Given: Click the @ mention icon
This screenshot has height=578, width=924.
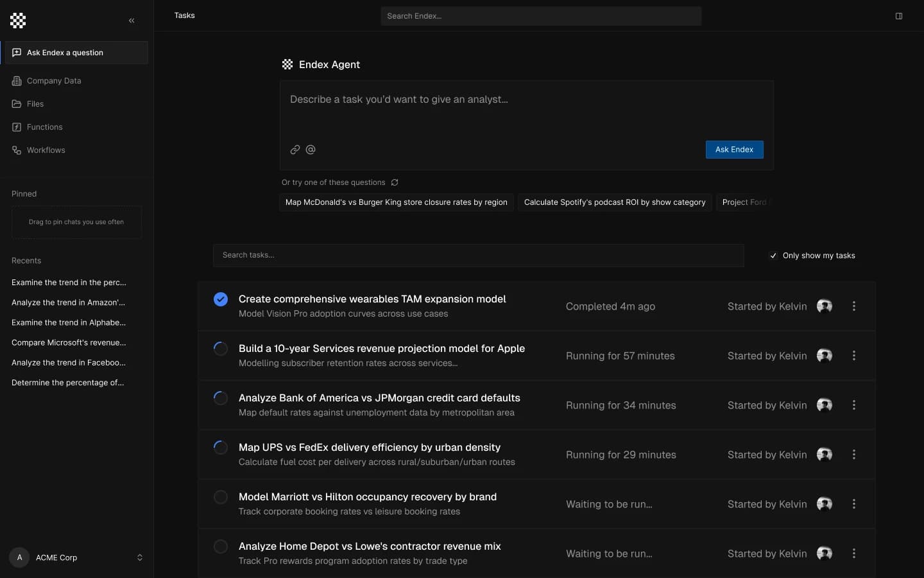Looking at the screenshot, I should coord(311,150).
